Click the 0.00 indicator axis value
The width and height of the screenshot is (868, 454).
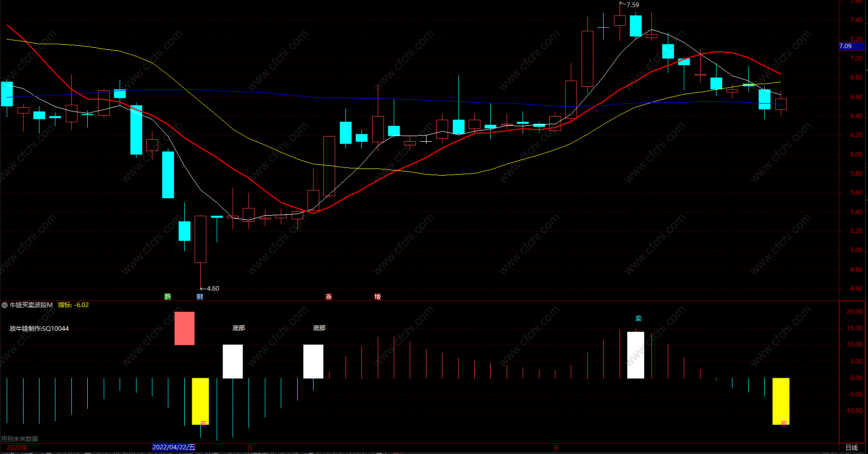tap(856, 378)
